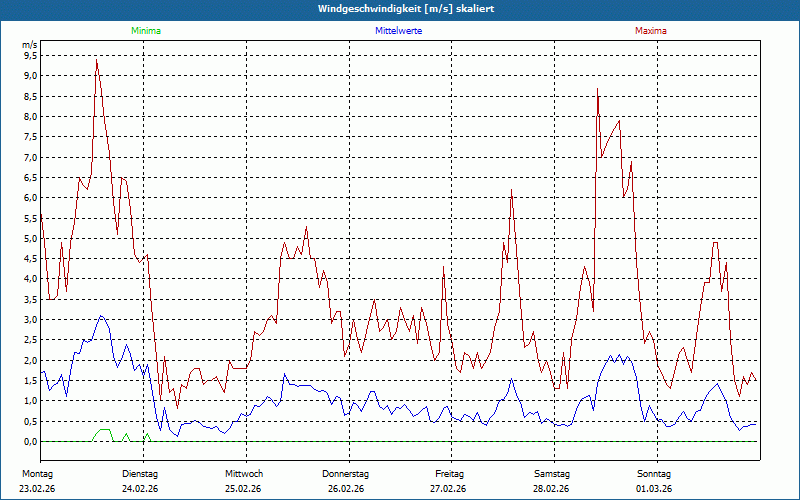Click the Maxima legend label
Image resolution: width=800 pixels, height=500 pixels.
pos(651,31)
